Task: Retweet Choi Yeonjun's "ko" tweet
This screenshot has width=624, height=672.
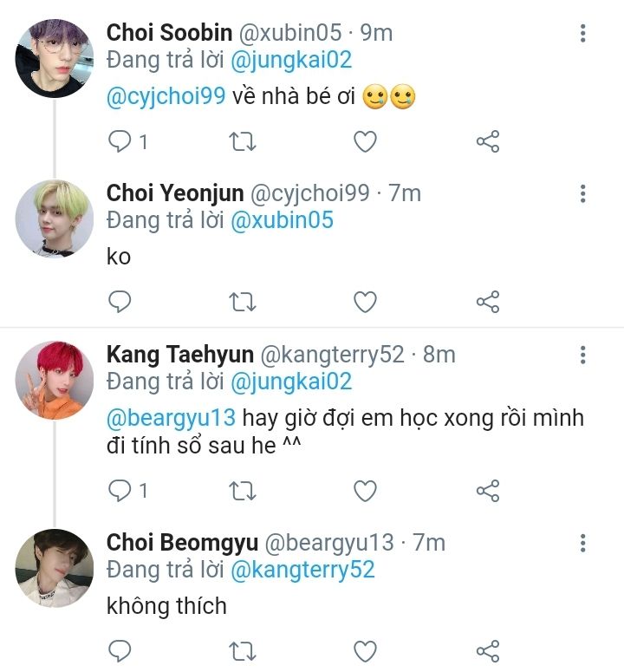Action: tap(242, 301)
